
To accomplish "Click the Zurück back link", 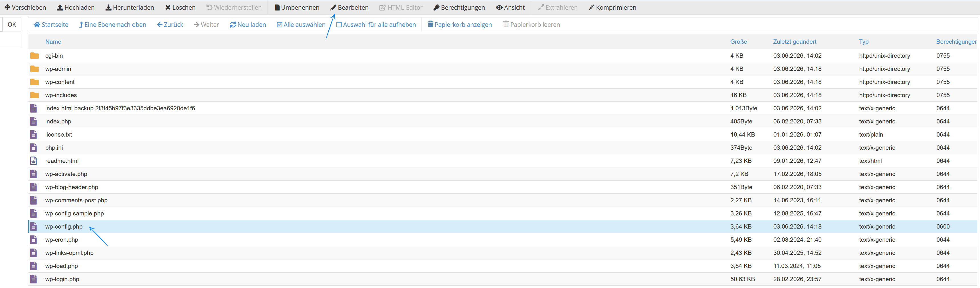I will (x=170, y=25).
